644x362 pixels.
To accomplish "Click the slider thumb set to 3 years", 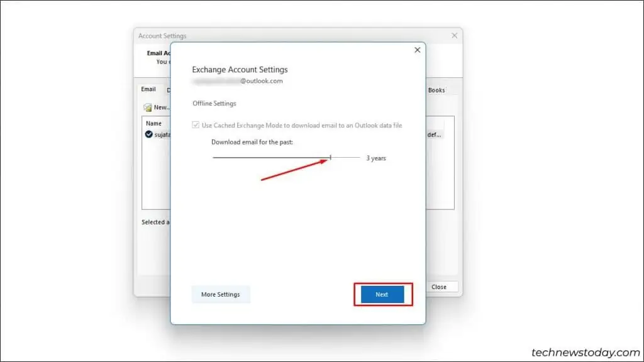I will click(330, 158).
